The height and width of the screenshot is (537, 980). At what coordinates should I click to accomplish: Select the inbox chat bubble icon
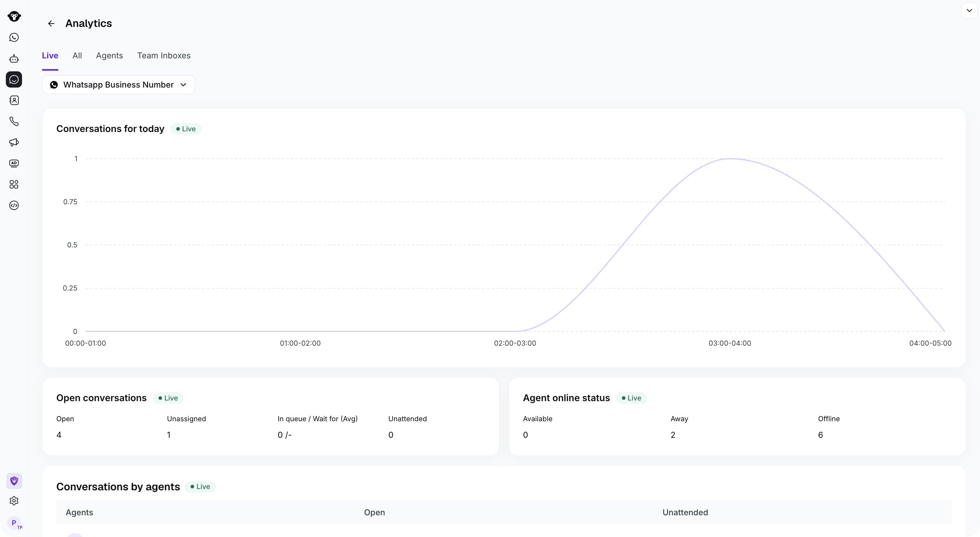[14, 79]
